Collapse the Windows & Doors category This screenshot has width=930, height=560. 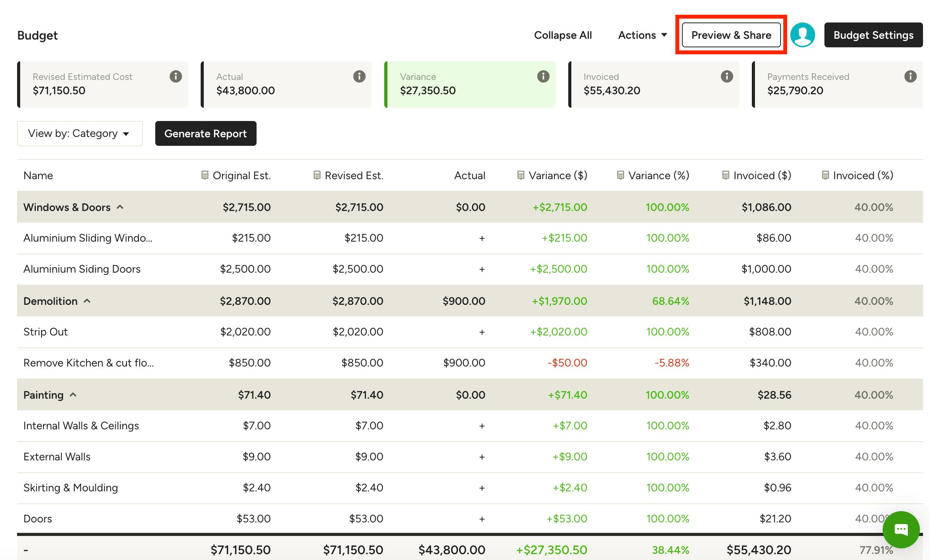[120, 207]
